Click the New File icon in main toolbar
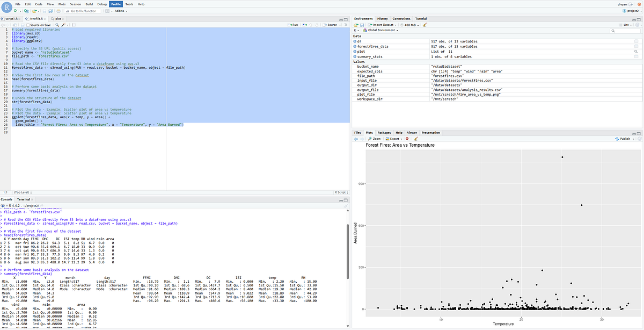 point(16,11)
